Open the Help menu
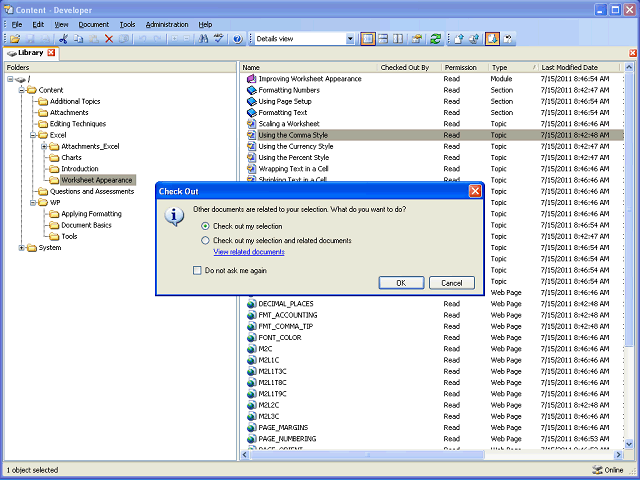 (205, 24)
